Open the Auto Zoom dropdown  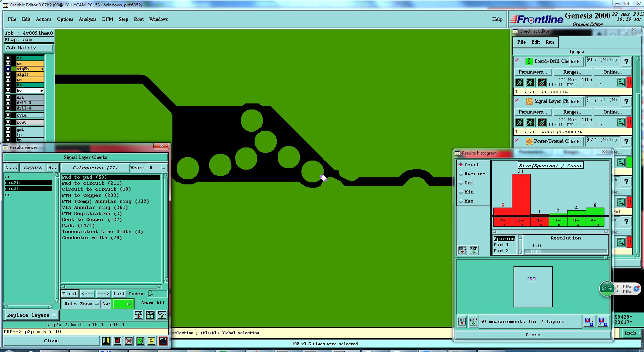click(x=82, y=304)
